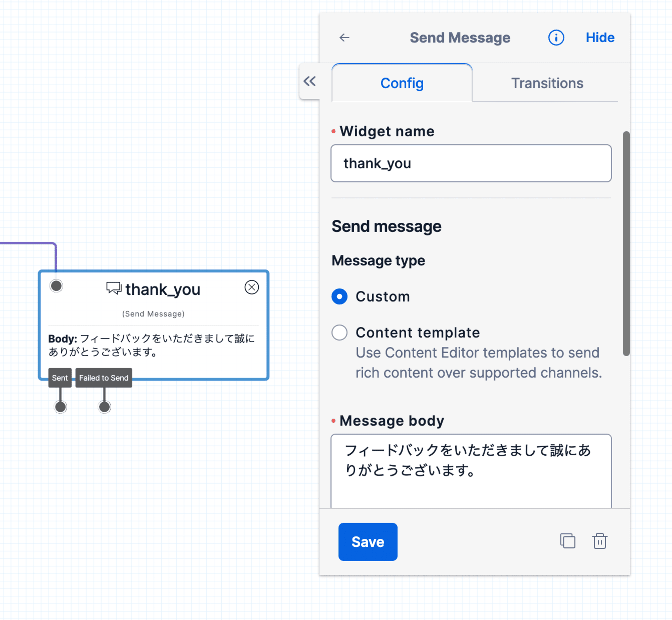This screenshot has height=620, width=672.
Task: Switch to the Config tab
Action: tap(402, 83)
